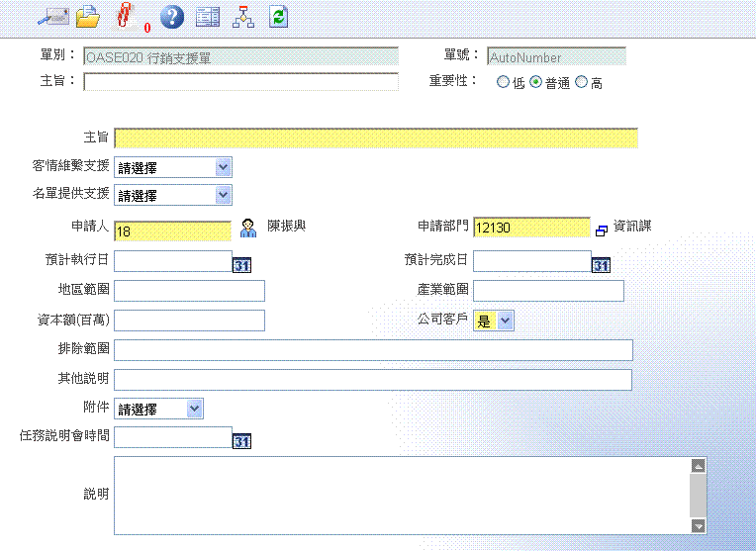The width and height of the screenshot is (756, 551).
Task: Open the 公司客戶 dropdown
Action: (505, 320)
